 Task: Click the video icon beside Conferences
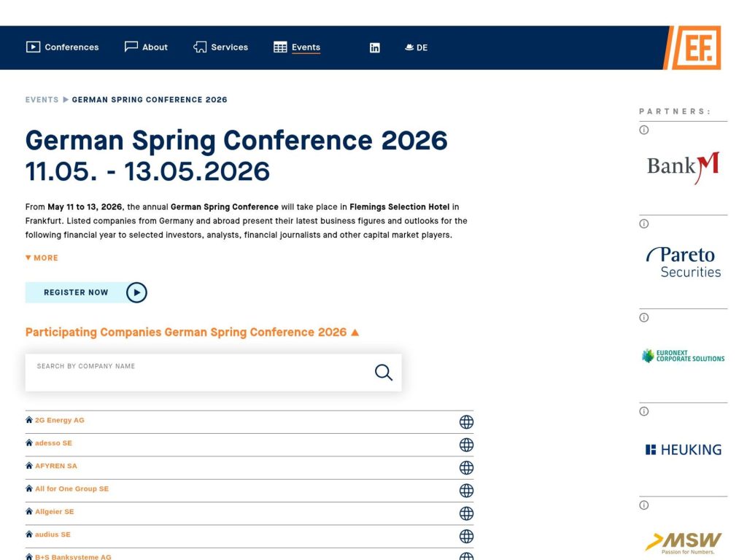[x=32, y=47]
